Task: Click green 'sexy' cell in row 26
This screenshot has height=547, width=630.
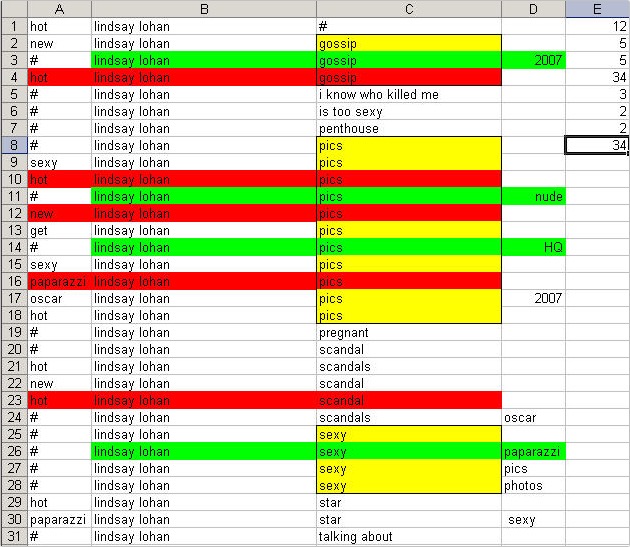Action: (409, 451)
